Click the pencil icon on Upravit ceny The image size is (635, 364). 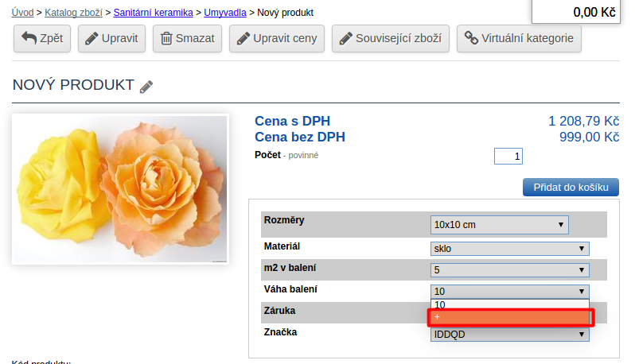point(243,38)
